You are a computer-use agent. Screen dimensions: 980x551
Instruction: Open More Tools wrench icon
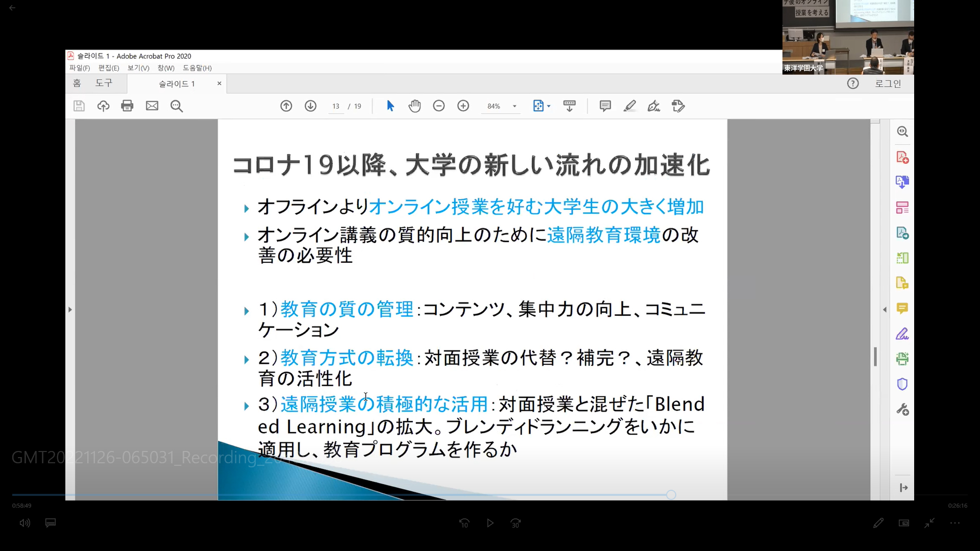[902, 410]
